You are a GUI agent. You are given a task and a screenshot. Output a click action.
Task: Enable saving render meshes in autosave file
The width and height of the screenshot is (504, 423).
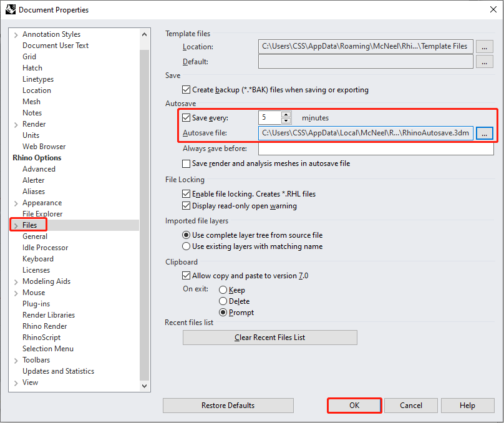pyautogui.click(x=186, y=162)
